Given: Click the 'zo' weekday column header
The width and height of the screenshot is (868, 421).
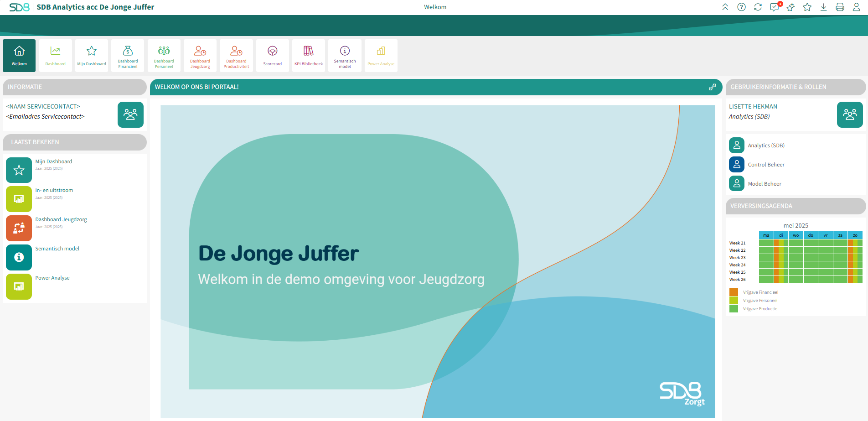Looking at the screenshot, I should [x=855, y=235].
